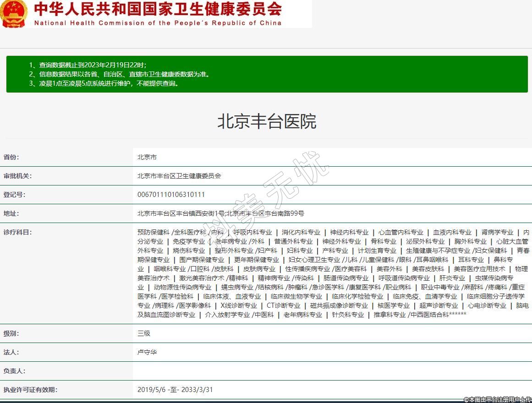Click the 地址 field label
Viewport: 532px width, 403px height.
pos(11,213)
